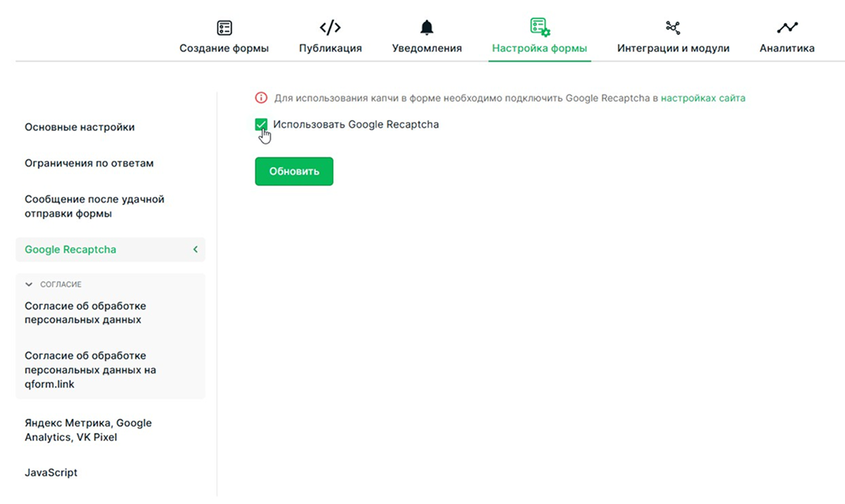The height and width of the screenshot is (504, 845).
Task: Open the Уведомления tab
Action: tap(427, 48)
